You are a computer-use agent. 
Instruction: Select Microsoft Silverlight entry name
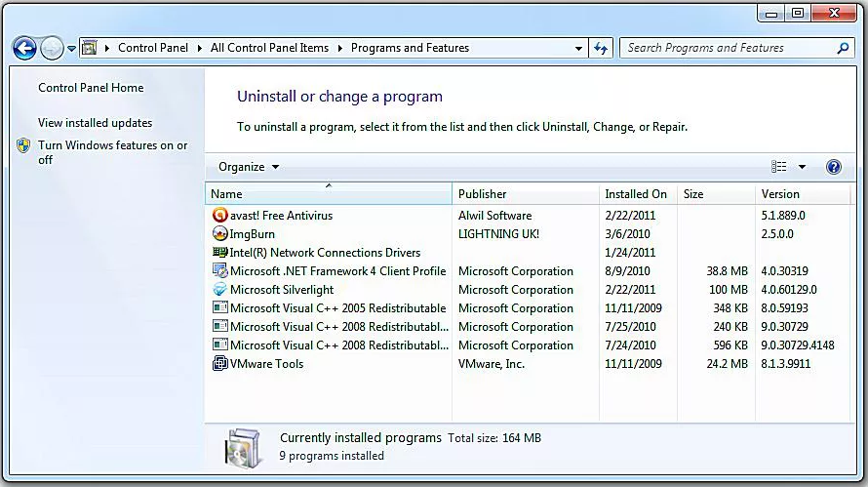pos(282,290)
